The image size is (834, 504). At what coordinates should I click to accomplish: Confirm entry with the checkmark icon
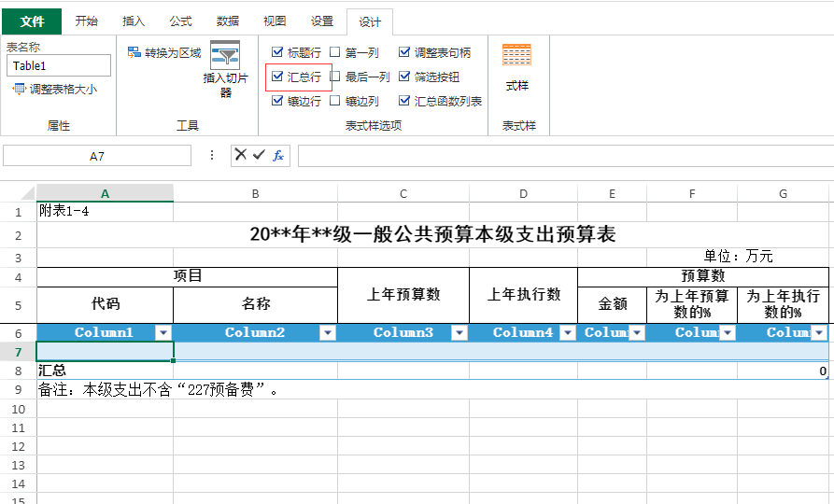click(259, 155)
